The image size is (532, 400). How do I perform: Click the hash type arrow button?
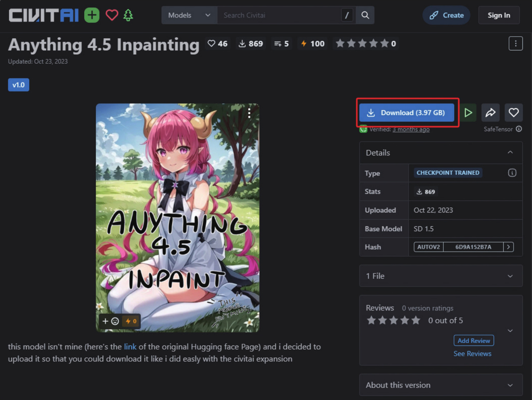pyautogui.click(x=508, y=247)
